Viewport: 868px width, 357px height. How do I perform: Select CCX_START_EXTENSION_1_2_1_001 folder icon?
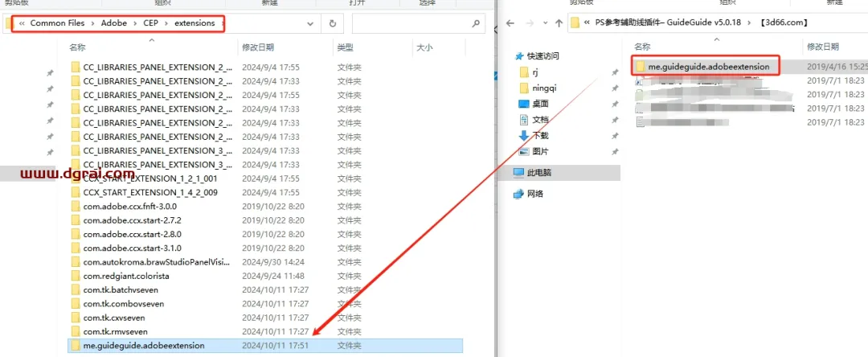(x=76, y=178)
